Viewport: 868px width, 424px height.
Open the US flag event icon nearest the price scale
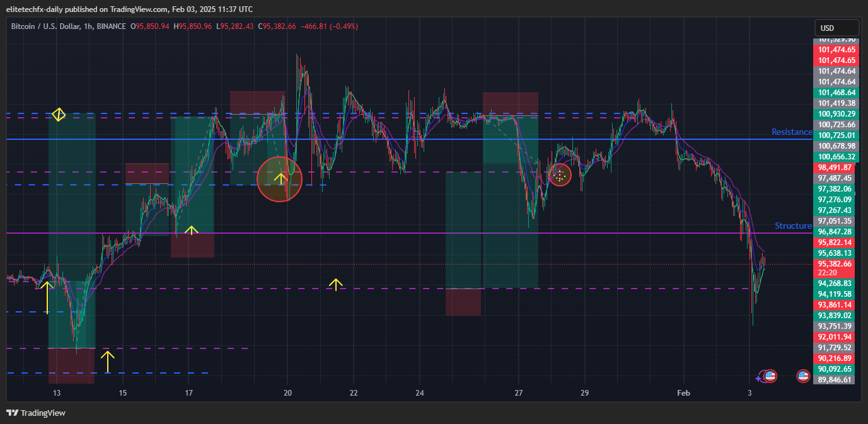coord(803,376)
